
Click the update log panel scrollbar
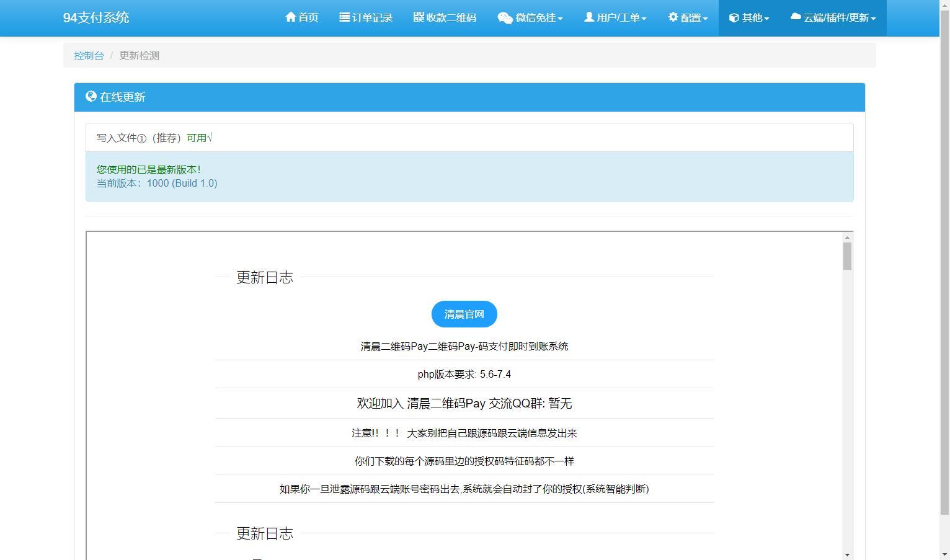pos(847,256)
